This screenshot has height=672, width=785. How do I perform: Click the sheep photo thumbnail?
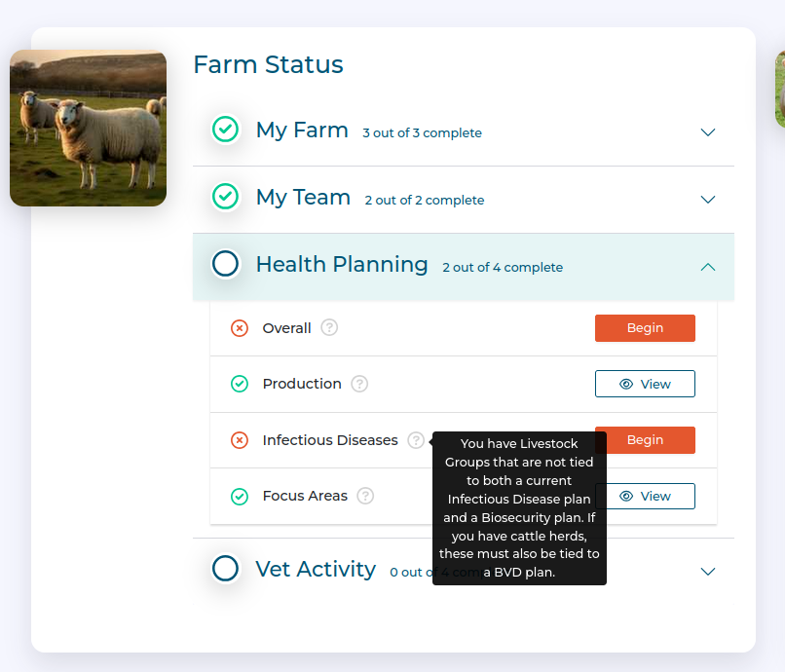click(x=88, y=128)
